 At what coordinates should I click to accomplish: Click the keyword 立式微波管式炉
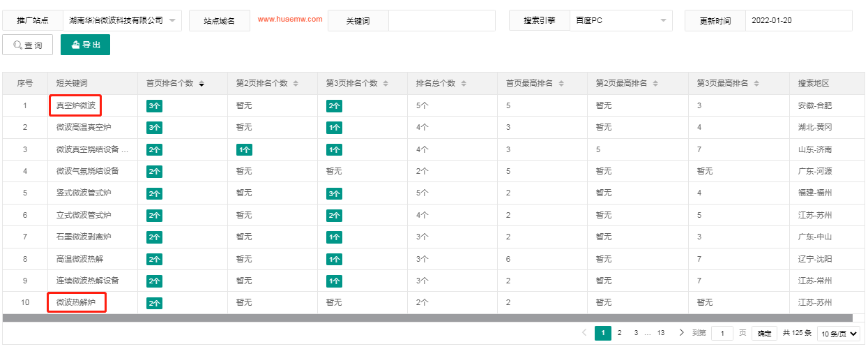pos(84,215)
